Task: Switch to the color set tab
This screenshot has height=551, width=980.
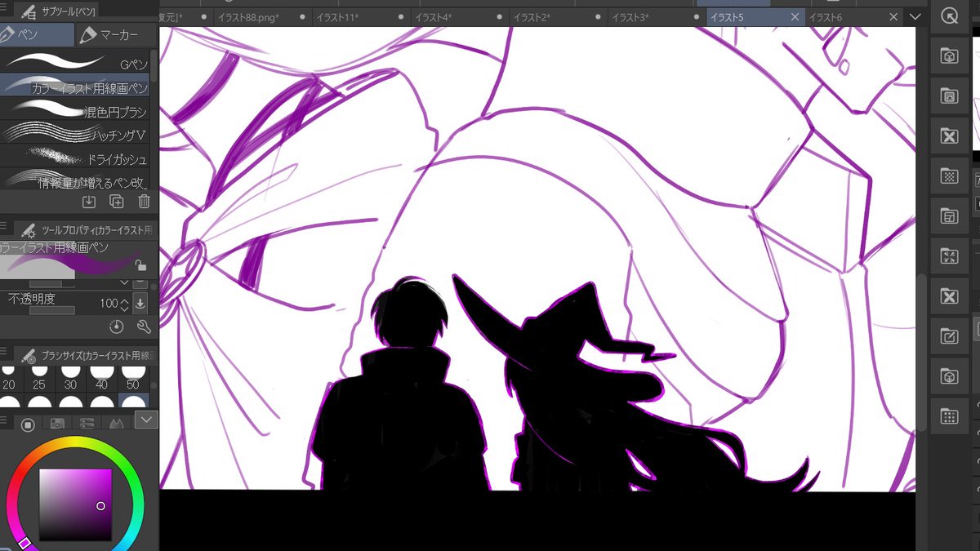Action: (57, 423)
